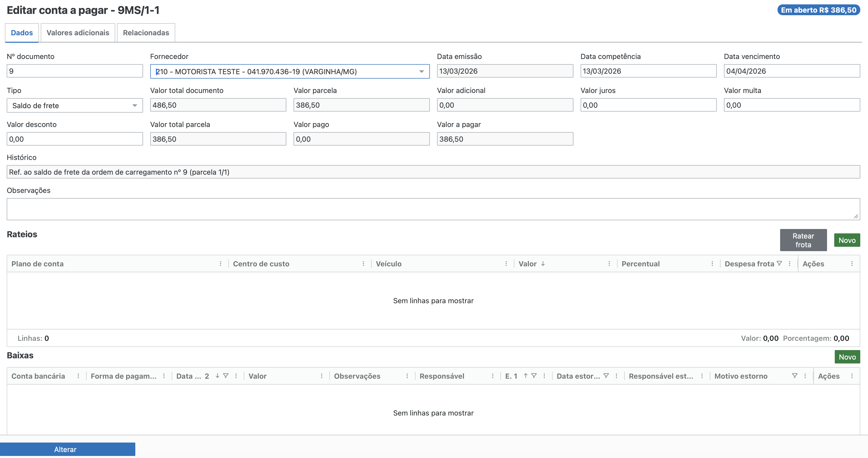
Task: Click the Despesa frota filter icon
Action: (x=779, y=263)
